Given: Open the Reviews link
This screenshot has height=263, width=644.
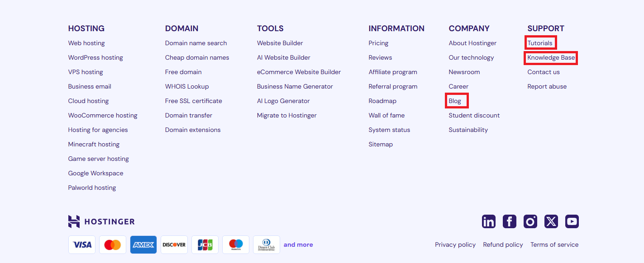Looking at the screenshot, I should pos(381,57).
